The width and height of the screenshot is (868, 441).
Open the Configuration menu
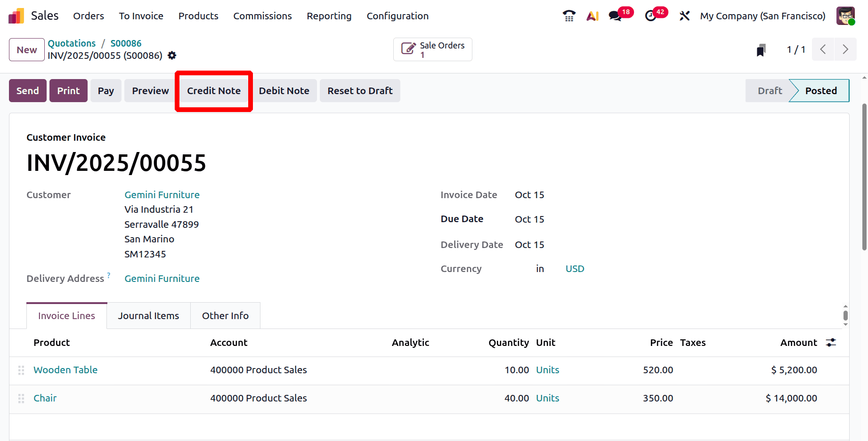tap(397, 16)
